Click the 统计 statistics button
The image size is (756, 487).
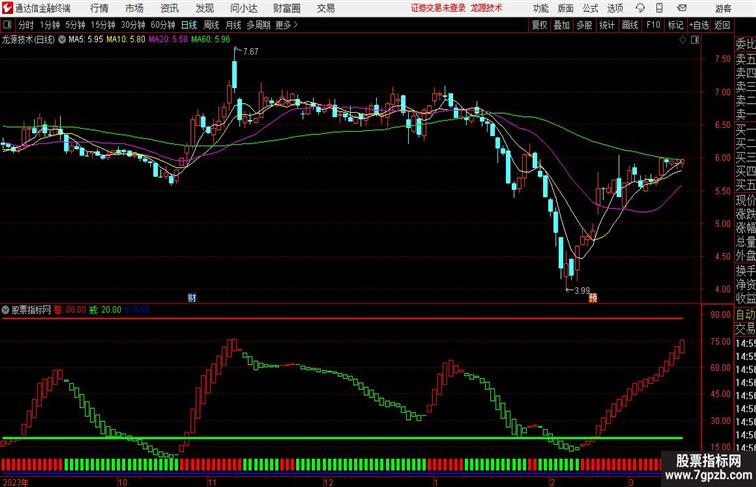click(607, 25)
